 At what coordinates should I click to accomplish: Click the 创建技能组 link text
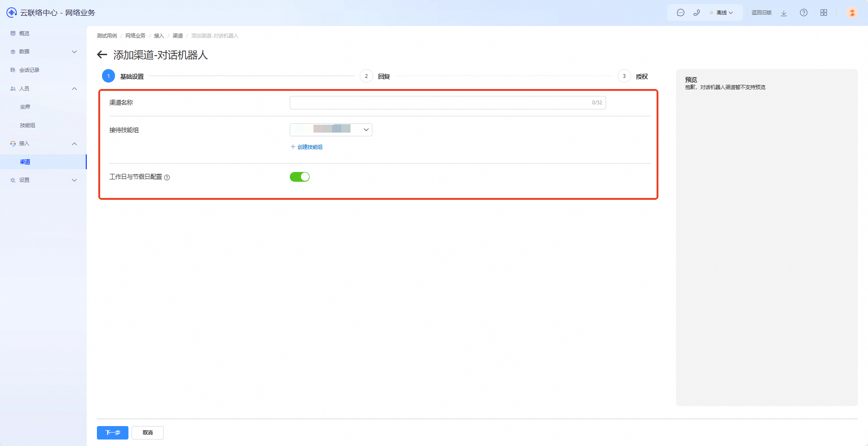click(310, 147)
